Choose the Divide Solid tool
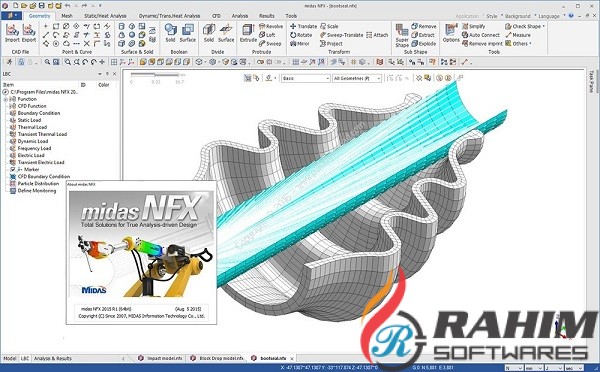The height and width of the screenshot is (372, 600). pos(209,33)
